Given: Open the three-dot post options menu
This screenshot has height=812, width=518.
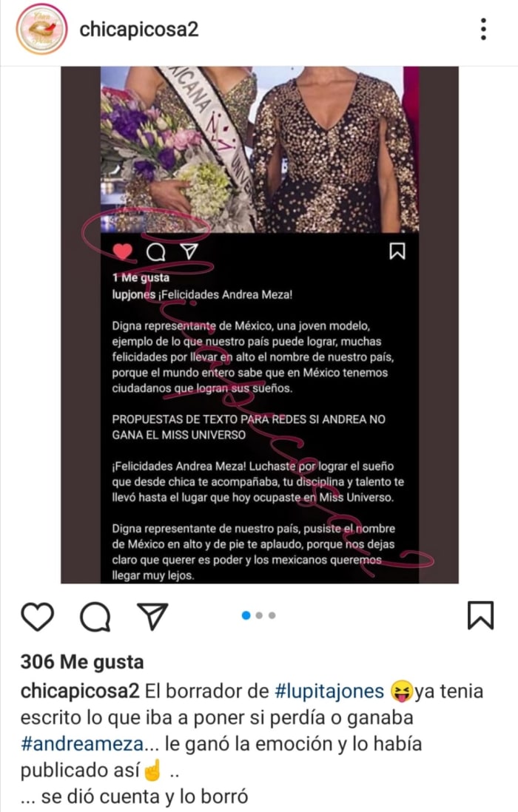Looking at the screenshot, I should pyautogui.click(x=483, y=29).
